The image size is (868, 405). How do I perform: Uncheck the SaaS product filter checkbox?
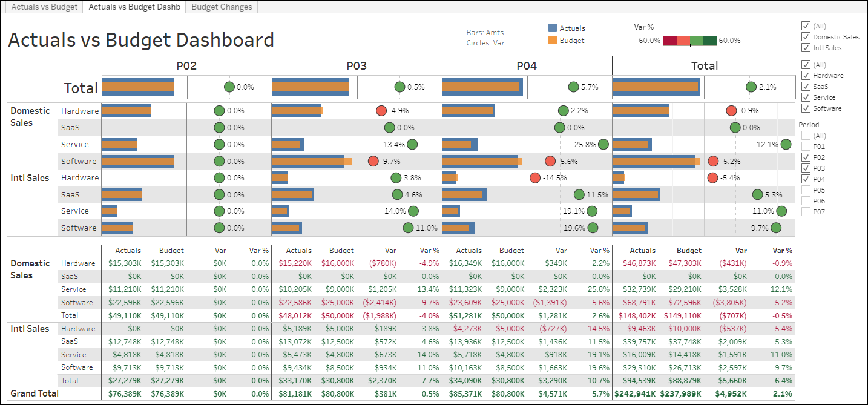coord(806,87)
